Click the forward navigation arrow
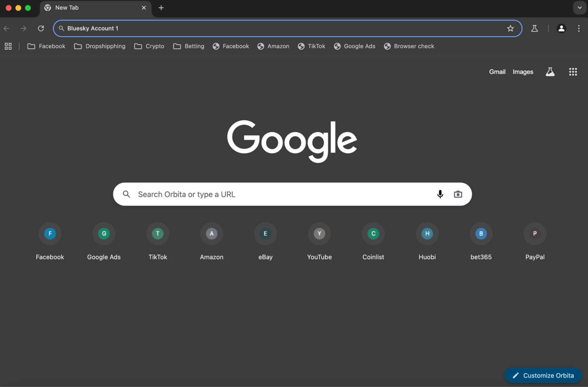The height and width of the screenshot is (387, 588). [24, 28]
